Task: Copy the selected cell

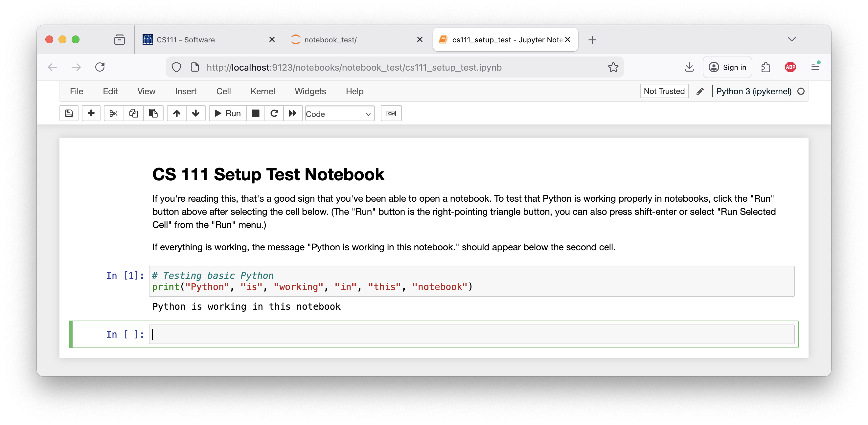Action: (x=133, y=114)
